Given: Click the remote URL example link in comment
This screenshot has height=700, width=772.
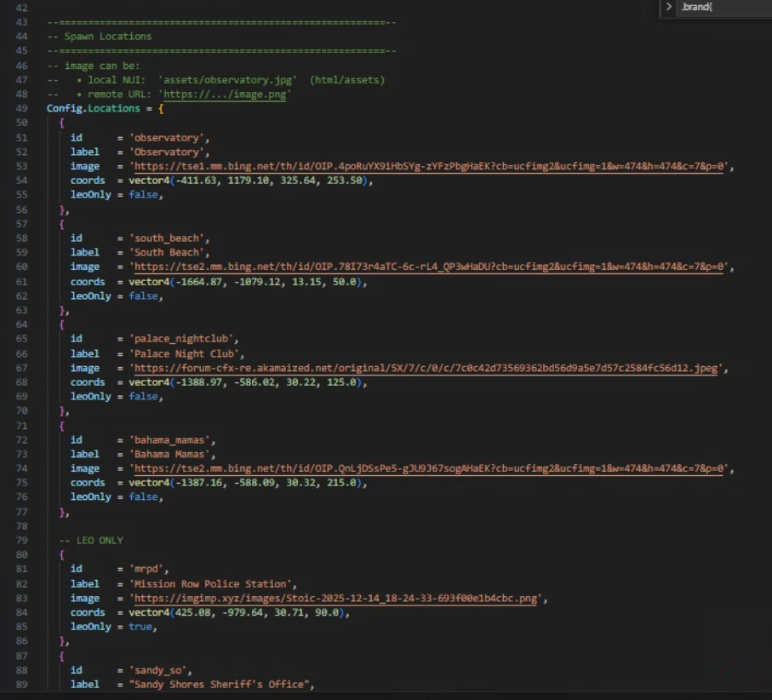Looking at the screenshot, I should click(x=225, y=94).
